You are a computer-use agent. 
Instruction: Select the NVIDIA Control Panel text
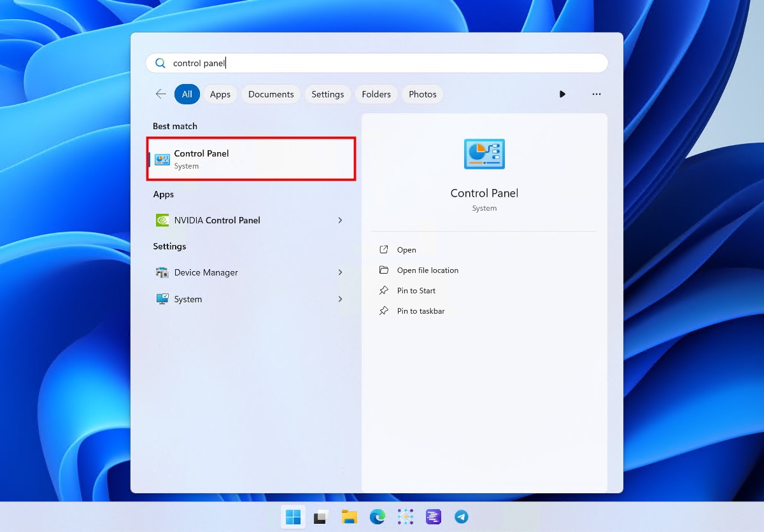point(217,220)
